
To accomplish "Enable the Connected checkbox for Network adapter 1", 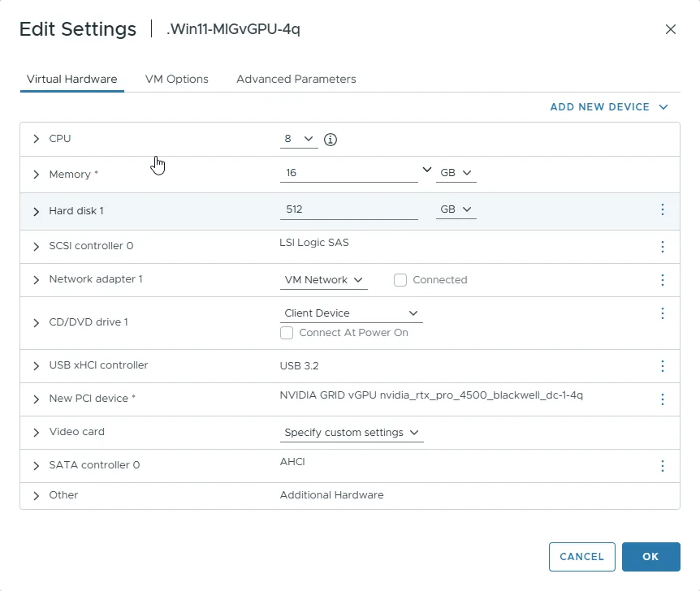I will click(x=400, y=279).
